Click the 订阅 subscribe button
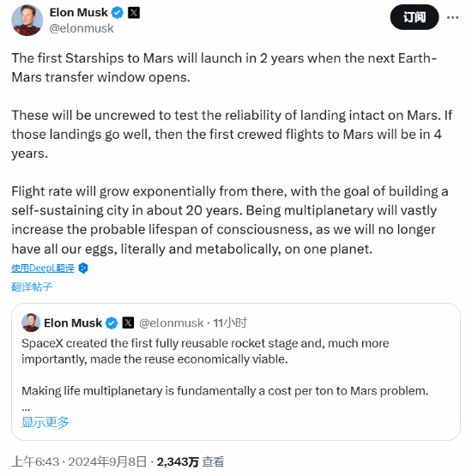This screenshot has width=472, height=476. tap(415, 17)
